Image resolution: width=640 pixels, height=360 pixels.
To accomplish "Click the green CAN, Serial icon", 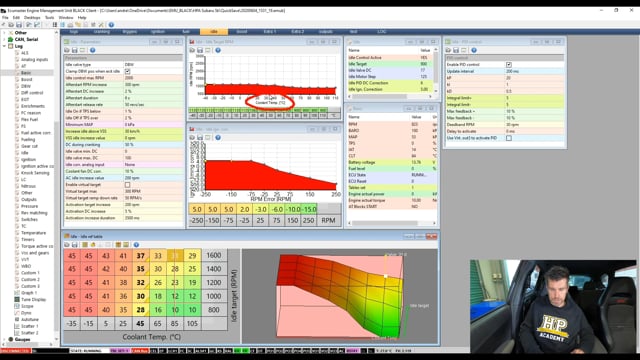I will [x=11, y=40].
